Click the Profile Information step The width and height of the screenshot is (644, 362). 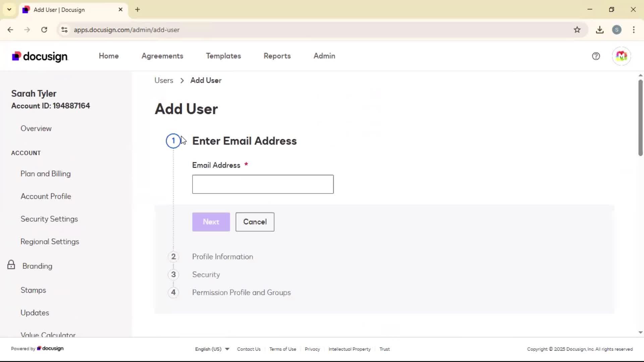tap(223, 257)
